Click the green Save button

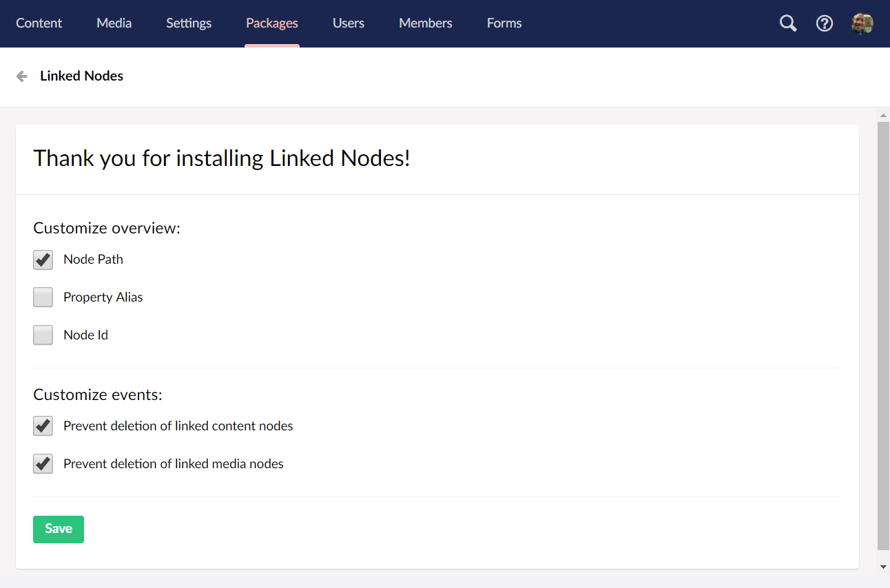click(59, 529)
